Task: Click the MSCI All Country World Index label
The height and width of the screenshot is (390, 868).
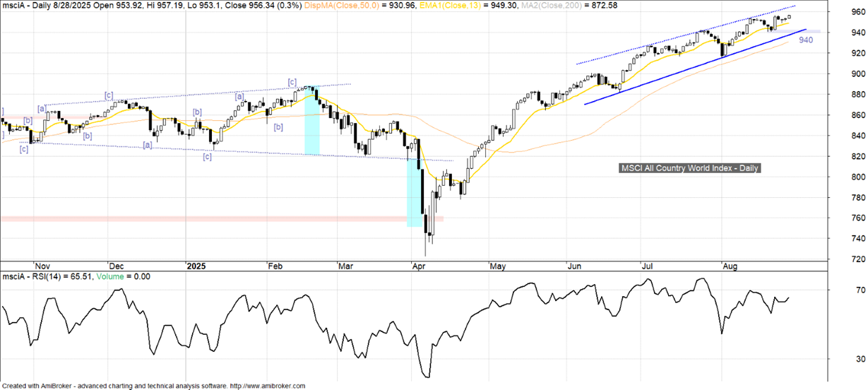Action: (x=689, y=168)
